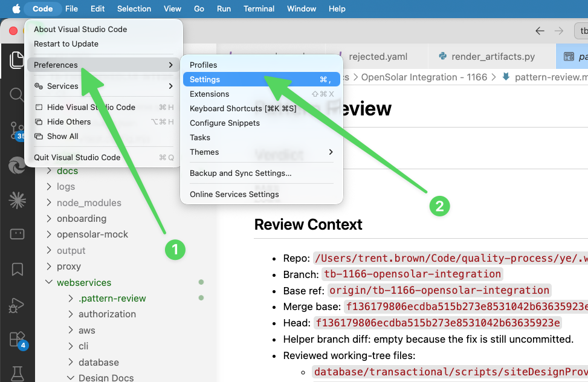
Task: Choose Configure Snippets menu entry
Action: (262, 123)
